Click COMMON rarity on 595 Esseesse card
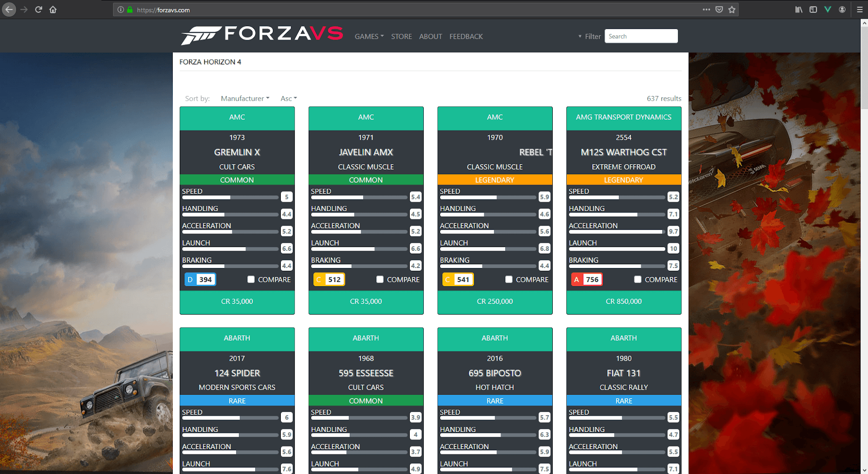This screenshot has height=474, width=868. (x=366, y=401)
